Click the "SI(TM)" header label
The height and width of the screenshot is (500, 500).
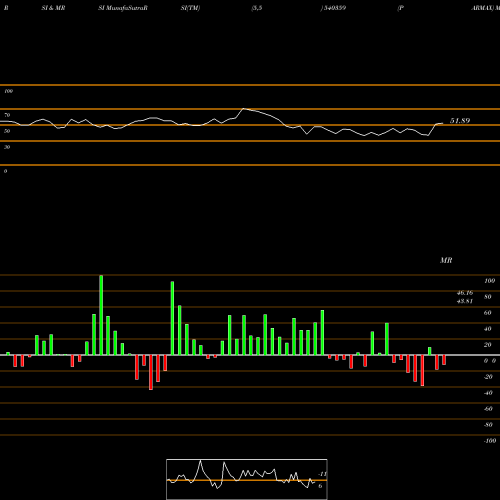190,8
